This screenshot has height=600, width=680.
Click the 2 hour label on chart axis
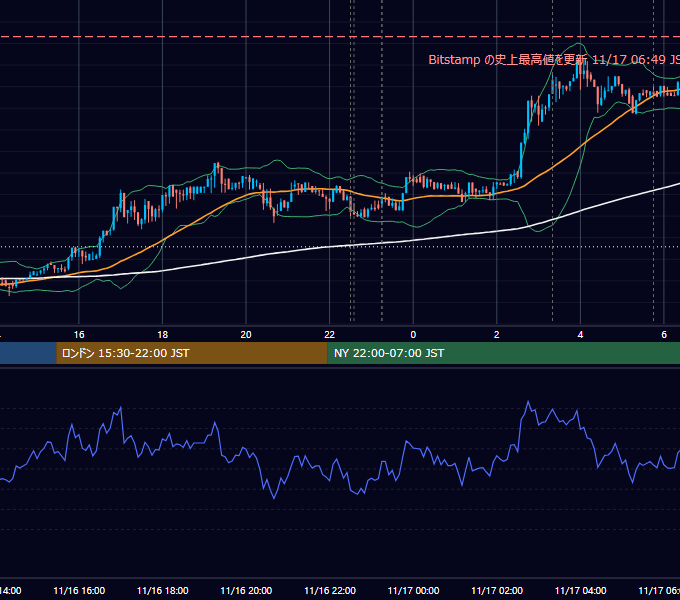(497, 335)
